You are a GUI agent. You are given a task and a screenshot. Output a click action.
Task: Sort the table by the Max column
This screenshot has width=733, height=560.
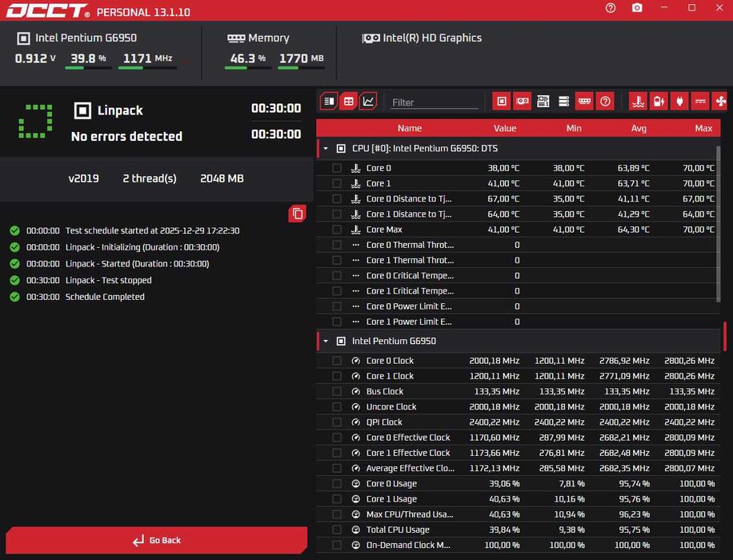coord(703,128)
